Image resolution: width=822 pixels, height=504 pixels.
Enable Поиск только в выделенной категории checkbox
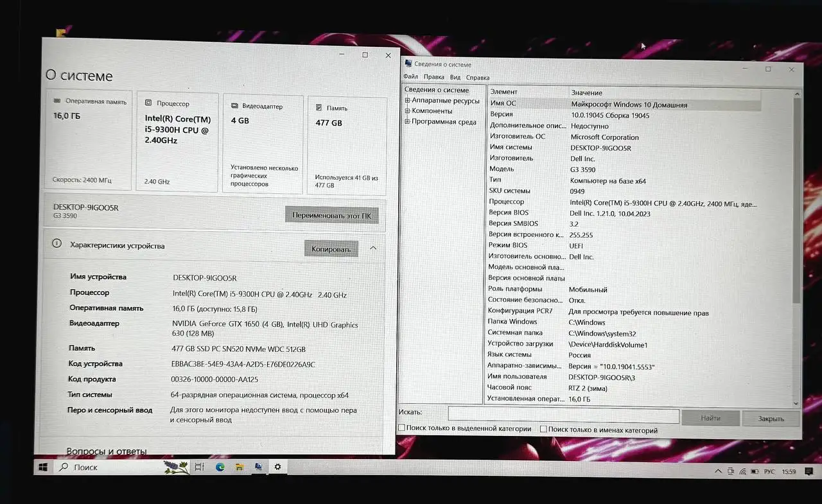(402, 428)
